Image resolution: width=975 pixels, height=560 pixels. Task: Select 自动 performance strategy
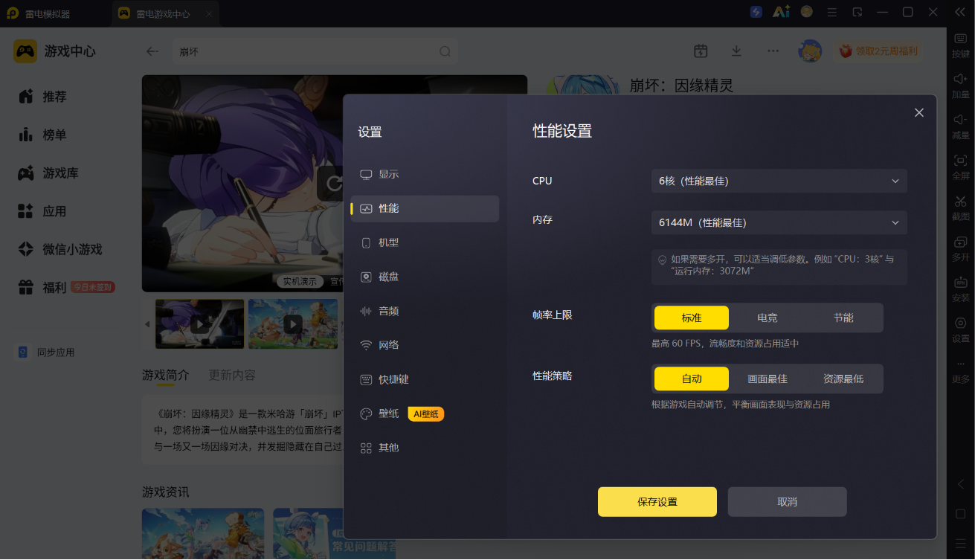tap(692, 379)
